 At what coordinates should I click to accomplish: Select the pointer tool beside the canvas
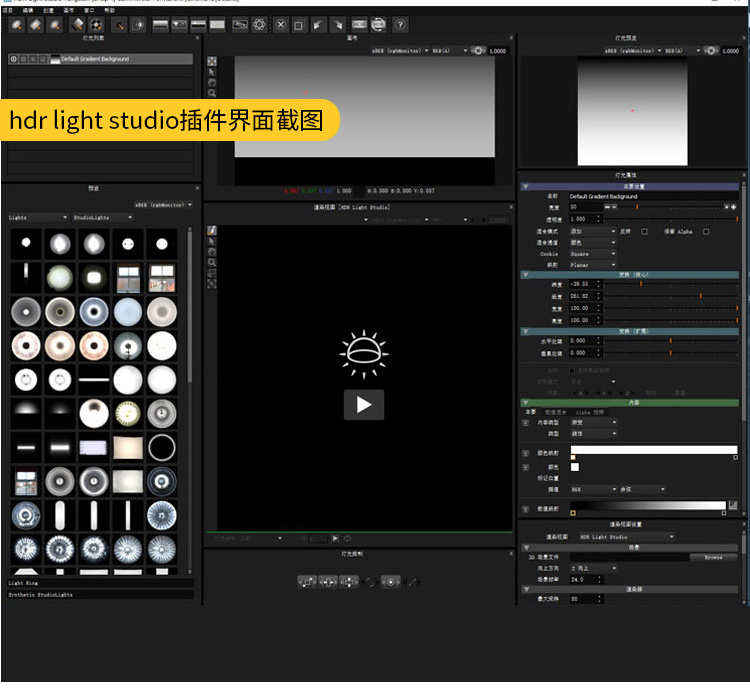(x=211, y=72)
